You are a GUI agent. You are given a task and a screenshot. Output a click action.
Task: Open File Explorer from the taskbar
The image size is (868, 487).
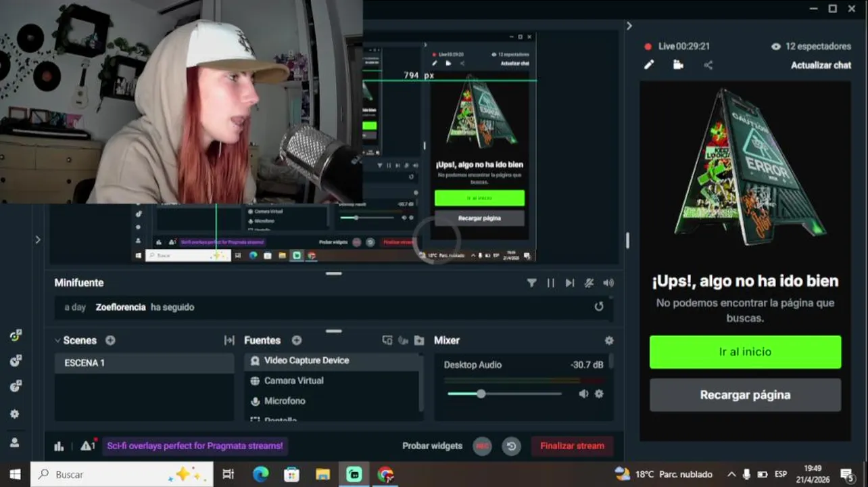(322, 474)
